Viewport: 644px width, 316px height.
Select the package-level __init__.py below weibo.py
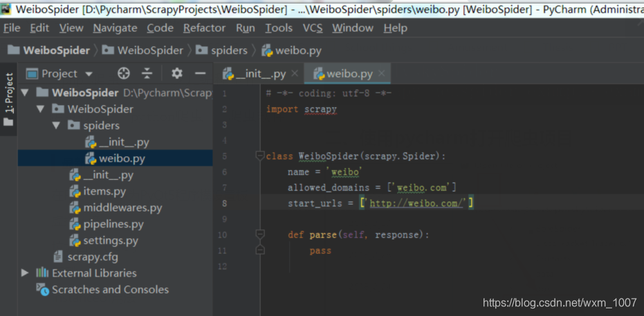pos(102,175)
